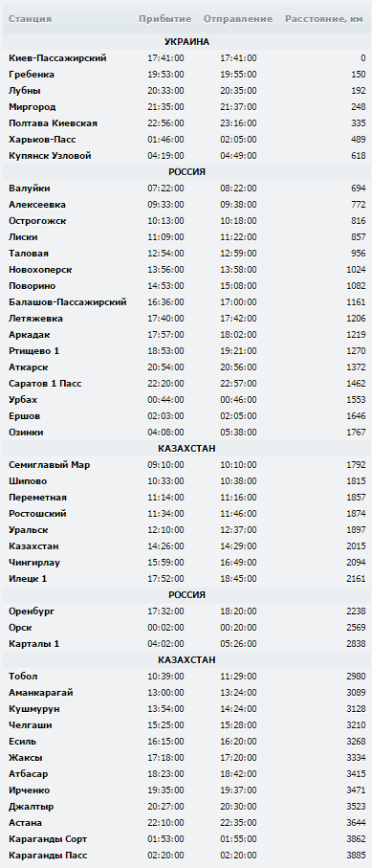372x868 pixels.
Task: Select the Саратов 1 Пасс station
Action: coord(45,384)
